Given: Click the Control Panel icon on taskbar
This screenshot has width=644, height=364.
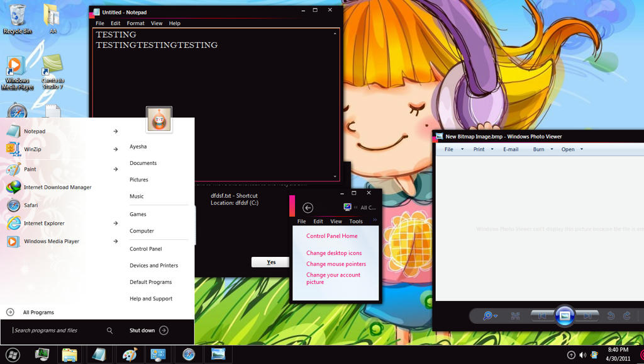Looking at the screenshot, I should (158, 355).
